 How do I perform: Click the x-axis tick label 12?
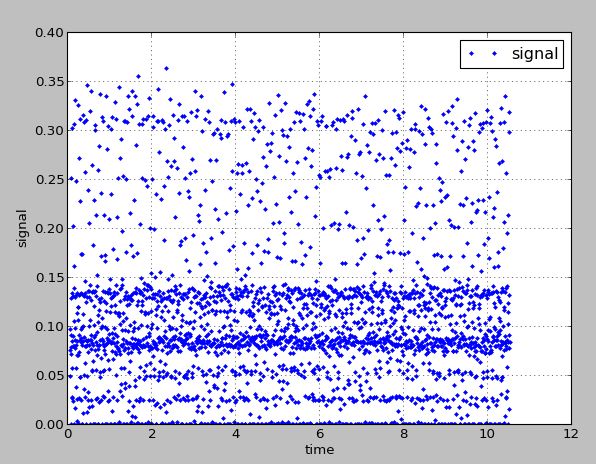[x=571, y=434]
